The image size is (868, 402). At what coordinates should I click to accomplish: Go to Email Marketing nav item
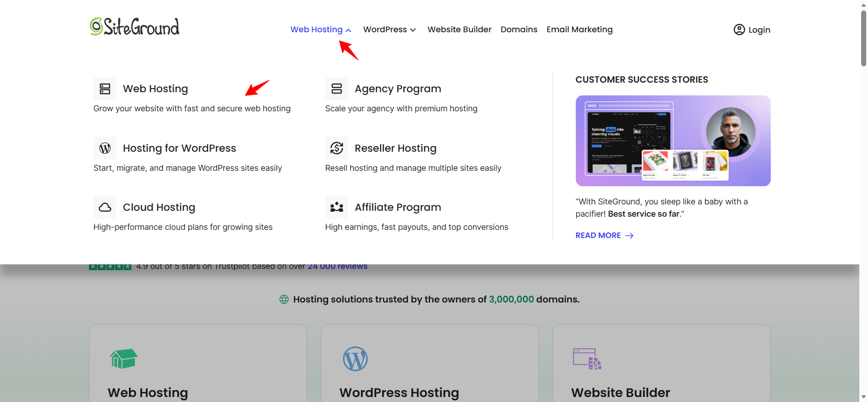[579, 30]
